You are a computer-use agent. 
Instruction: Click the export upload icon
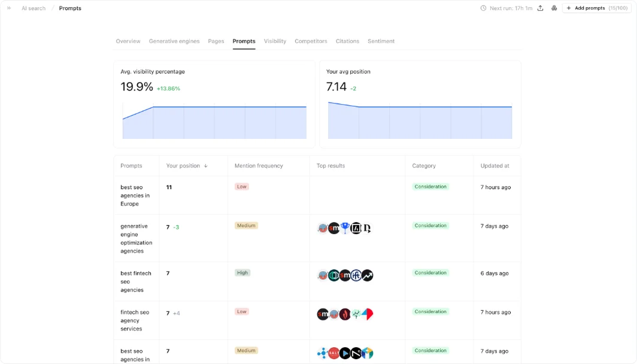coord(540,8)
